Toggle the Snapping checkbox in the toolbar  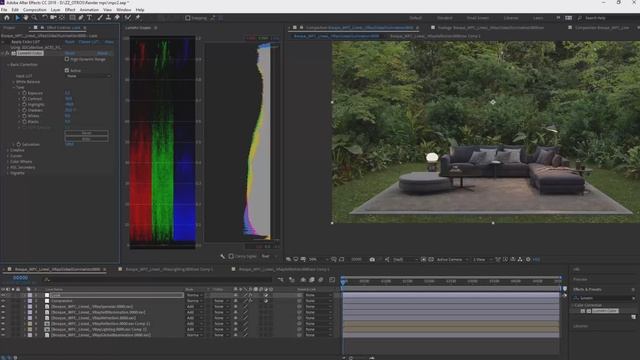(x=188, y=18)
